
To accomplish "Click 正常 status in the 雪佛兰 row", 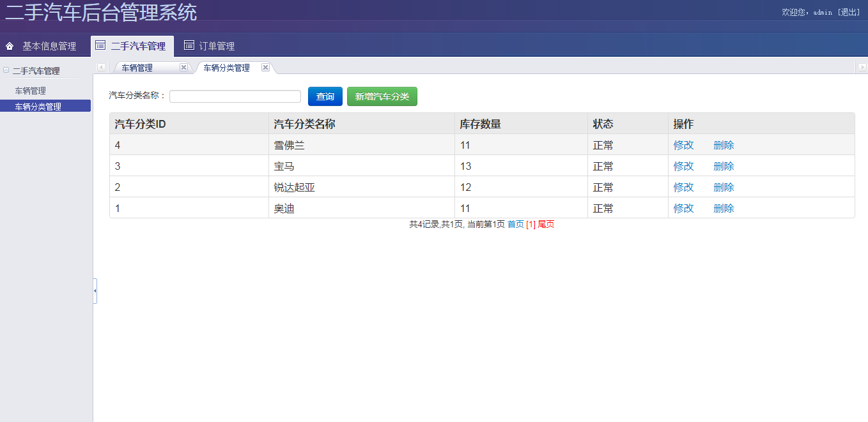I will coord(603,145).
